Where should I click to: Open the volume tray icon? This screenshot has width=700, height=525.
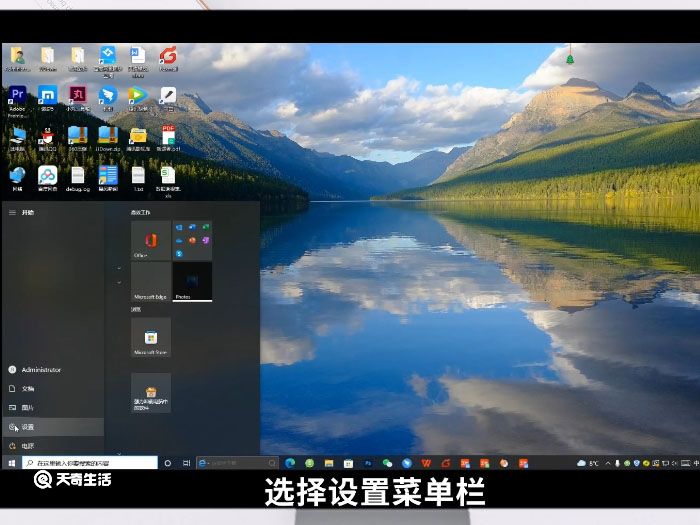[675, 463]
